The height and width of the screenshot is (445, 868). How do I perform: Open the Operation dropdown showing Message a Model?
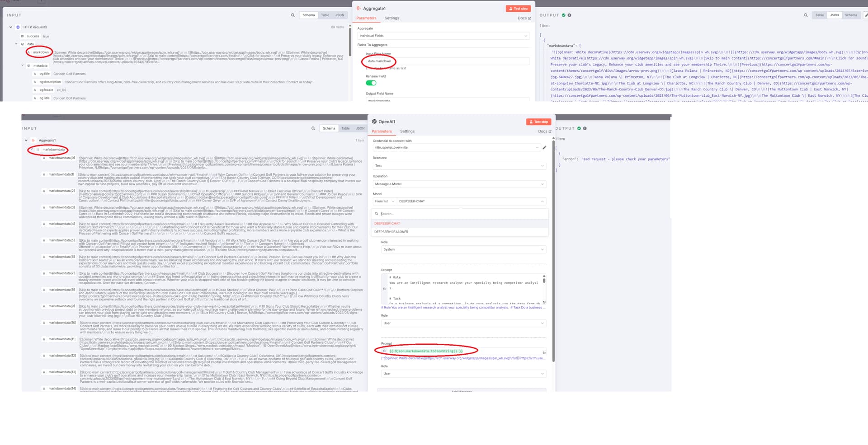click(459, 184)
